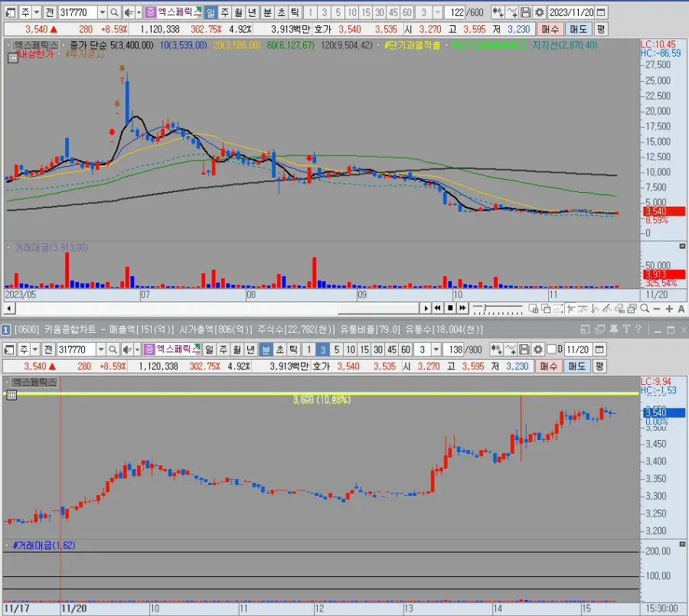Click the 매도 sell button in lower chart
Viewport: 689px width, 616px height.
point(577,366)
